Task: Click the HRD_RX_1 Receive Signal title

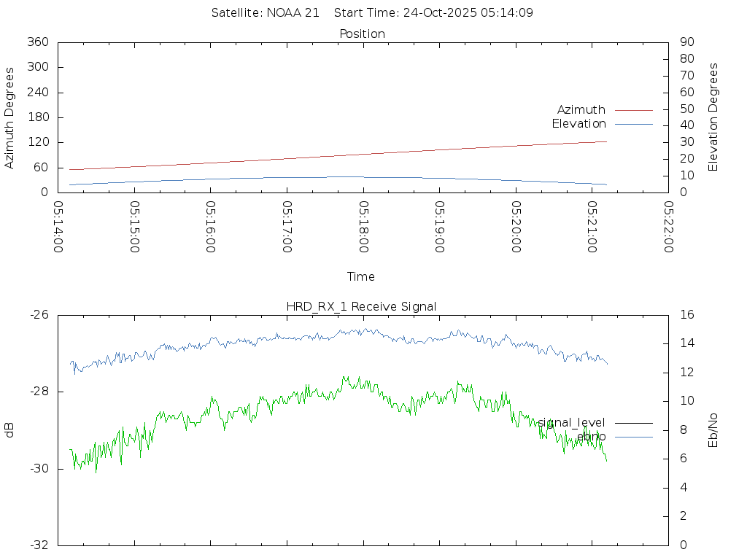Action: point(362,306)
